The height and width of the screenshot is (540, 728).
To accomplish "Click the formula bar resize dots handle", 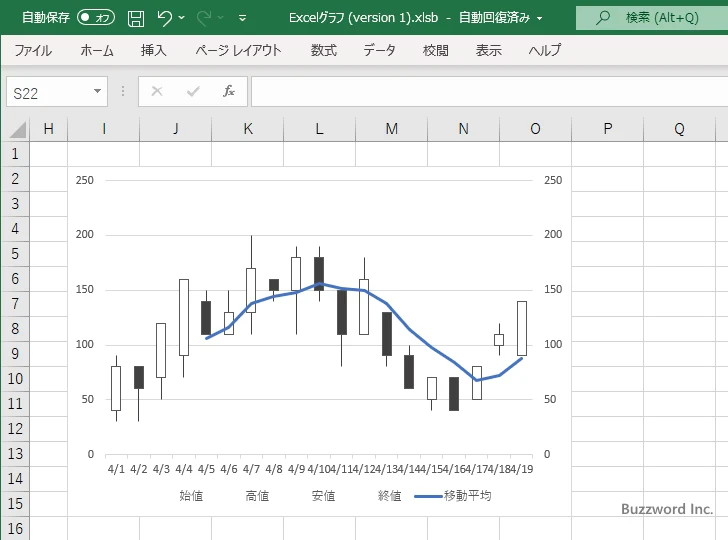I will [123, 91].
